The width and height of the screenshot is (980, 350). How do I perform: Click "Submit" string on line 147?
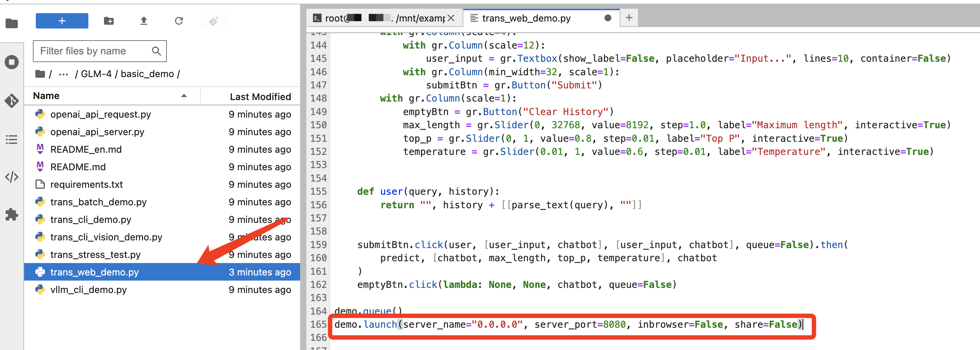574,85
